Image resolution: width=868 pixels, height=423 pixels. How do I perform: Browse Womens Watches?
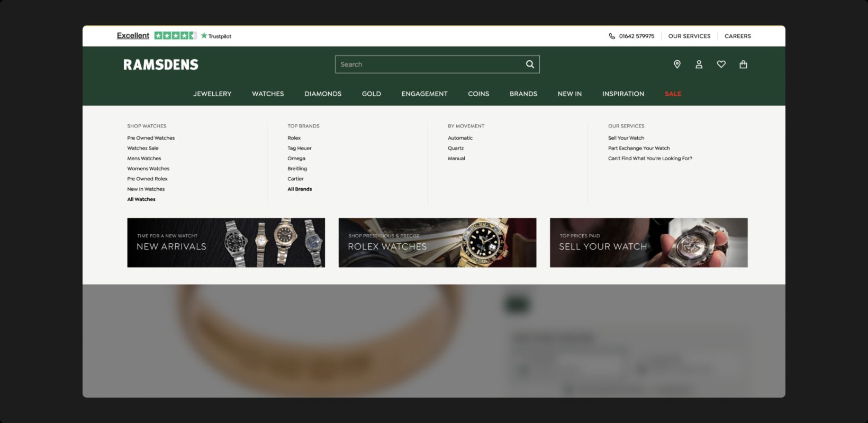[148, 169]
